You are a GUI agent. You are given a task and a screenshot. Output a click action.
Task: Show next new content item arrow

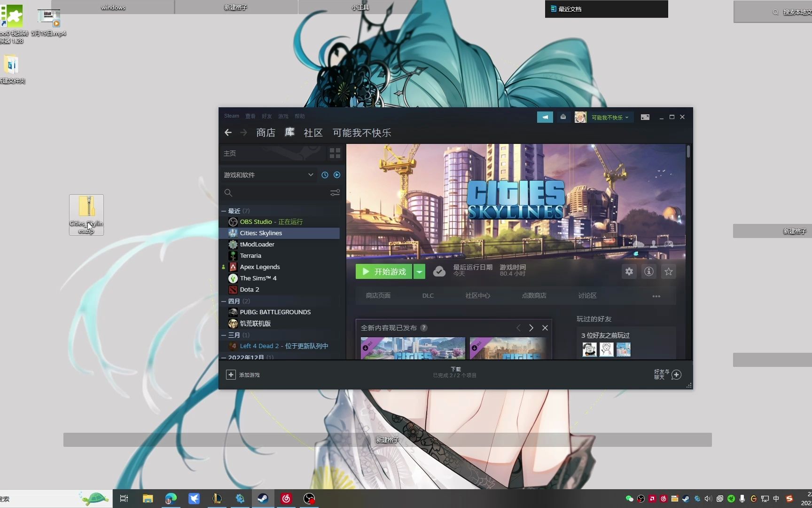coord(531,328)
